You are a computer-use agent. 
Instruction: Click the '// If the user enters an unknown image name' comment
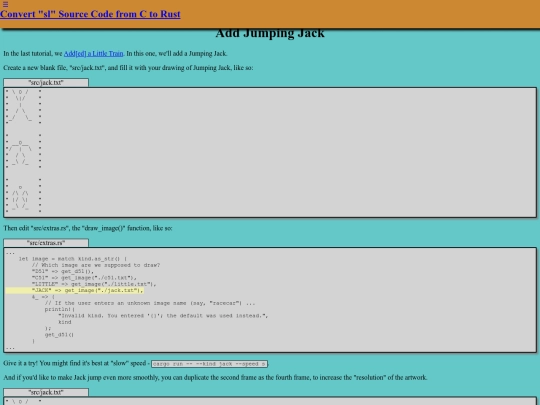pyautogui.click(x=150, y=303)
